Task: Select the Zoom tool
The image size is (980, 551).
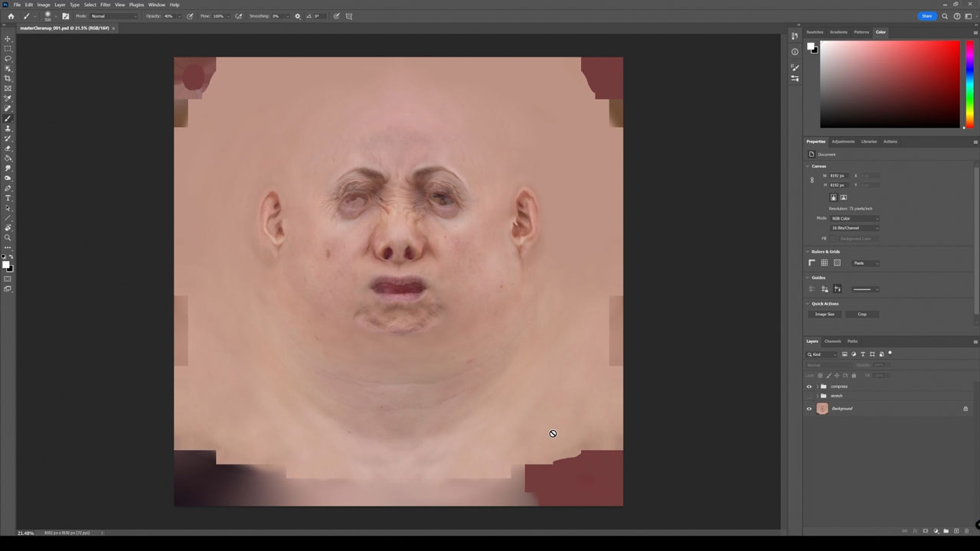Action: pos(8,238)
